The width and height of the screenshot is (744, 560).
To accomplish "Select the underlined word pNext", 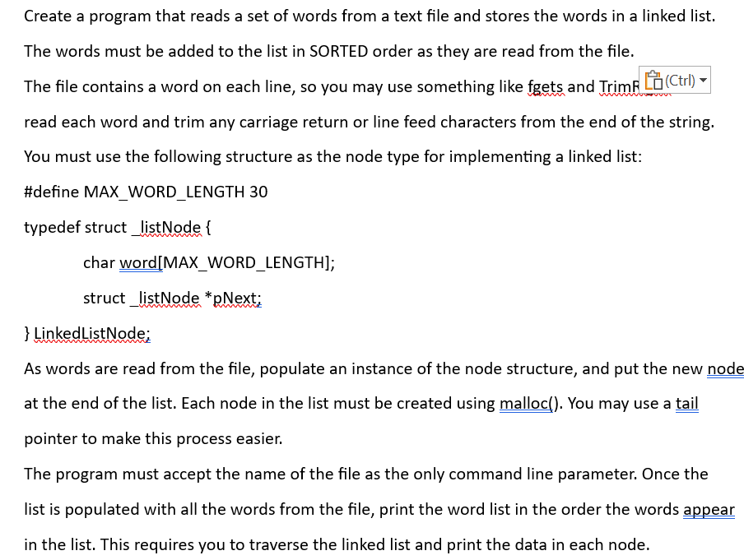I will pyautogui.click(x=235, y=298).
